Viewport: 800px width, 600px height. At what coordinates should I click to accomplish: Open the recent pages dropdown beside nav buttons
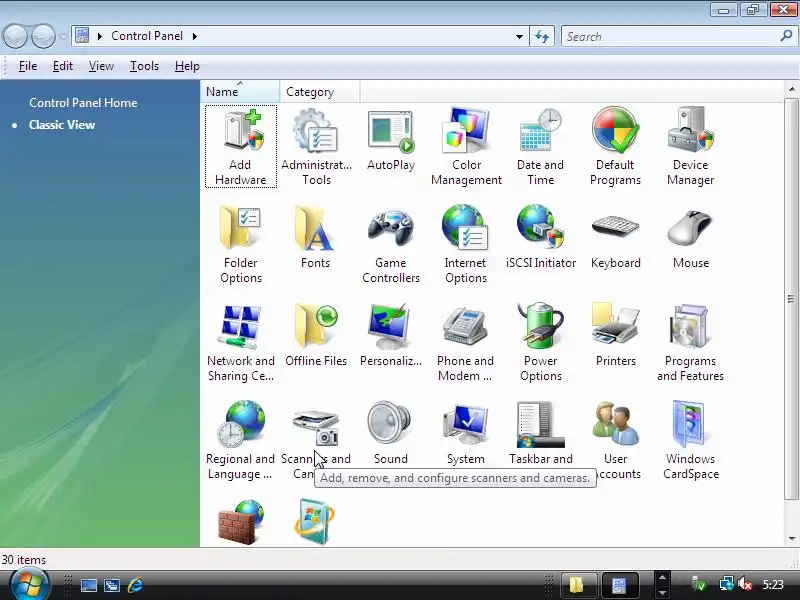click(x=63, y=37)
